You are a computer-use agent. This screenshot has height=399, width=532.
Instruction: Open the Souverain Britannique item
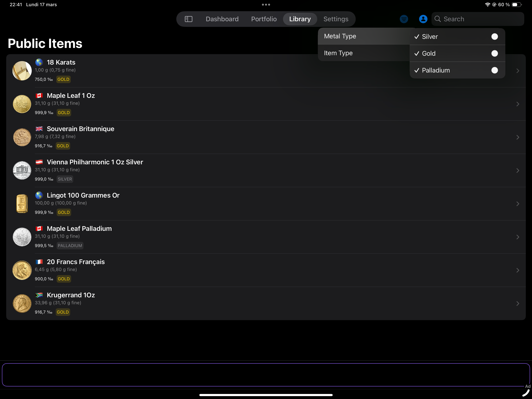point(266,137)
